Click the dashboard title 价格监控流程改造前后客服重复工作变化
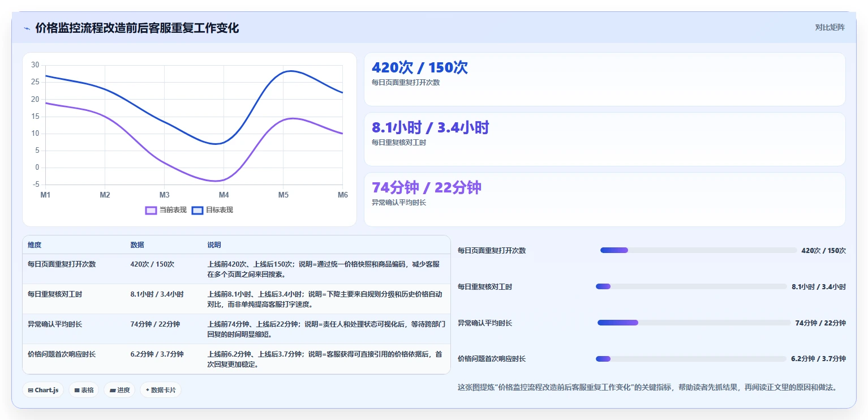 [137, 28]
